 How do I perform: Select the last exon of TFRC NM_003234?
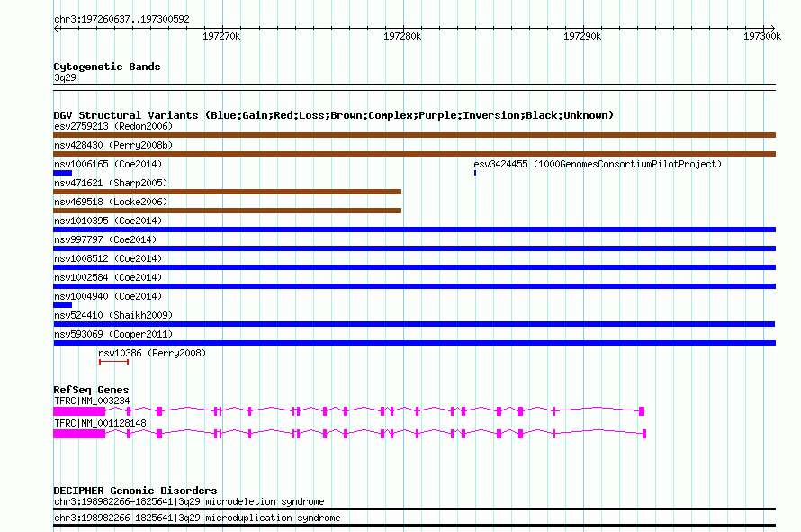click(x=642, y=411)
